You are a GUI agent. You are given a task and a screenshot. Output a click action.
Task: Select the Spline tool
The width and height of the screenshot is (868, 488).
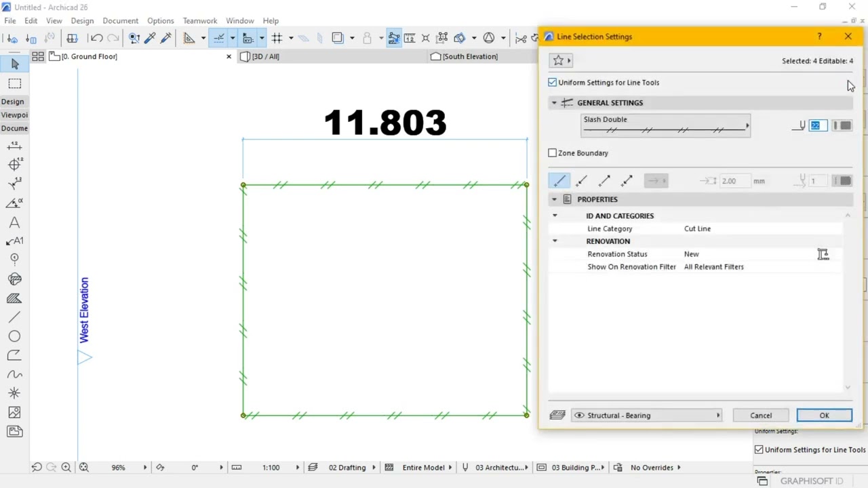[x=14, y=374]
